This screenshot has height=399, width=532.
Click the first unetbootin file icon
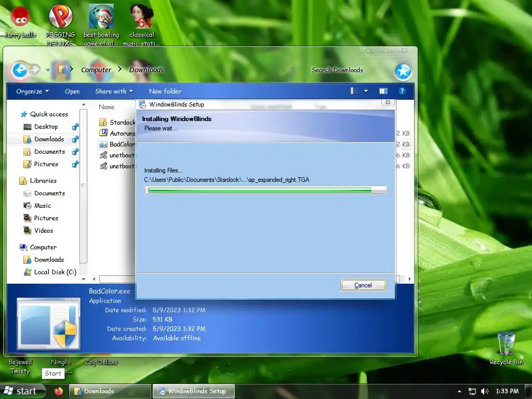click(103, 155)
